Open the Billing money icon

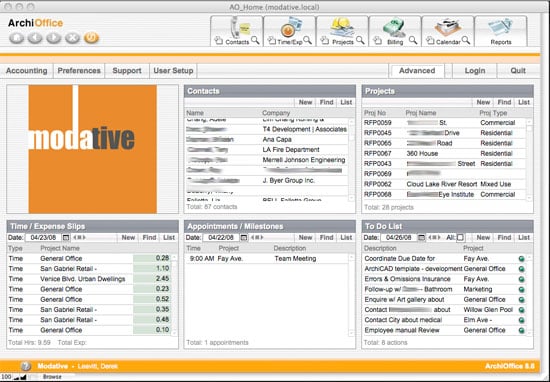395,27
